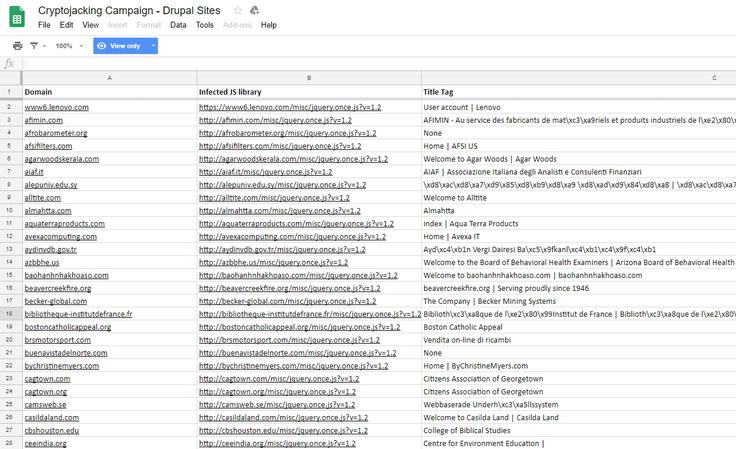This screenshot has height=449, width=736.
Task: Select column B header
Action: coord(309,78)
